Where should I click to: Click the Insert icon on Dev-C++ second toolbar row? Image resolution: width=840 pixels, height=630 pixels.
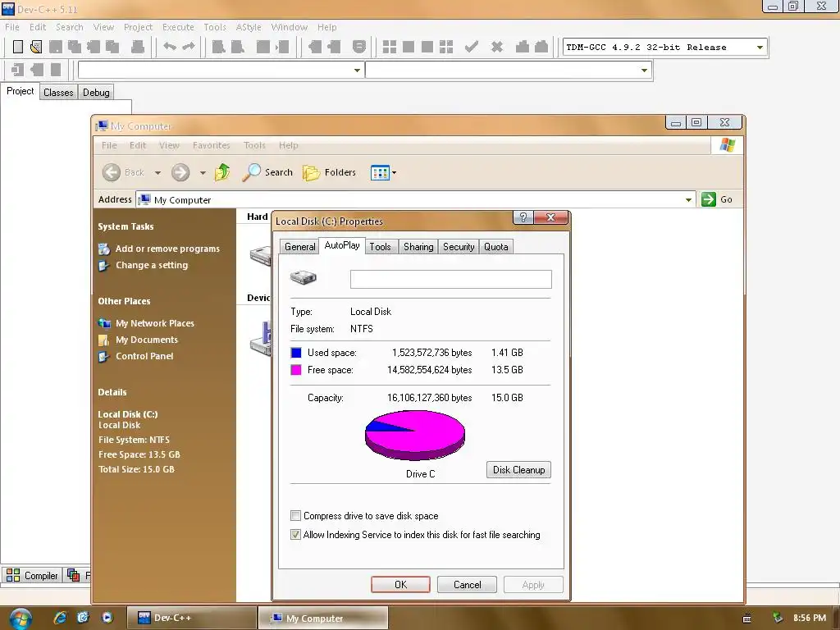[x=18, y=70]
